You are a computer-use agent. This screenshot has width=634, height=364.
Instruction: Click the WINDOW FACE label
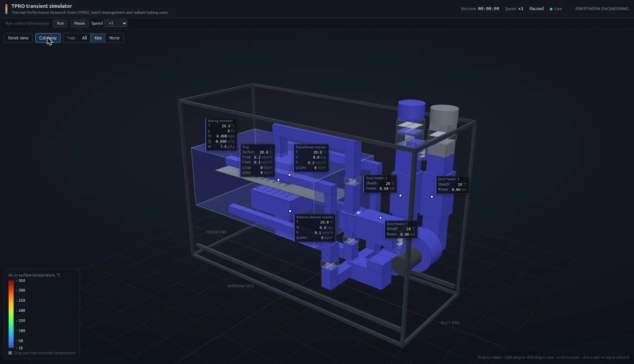[x=241, y=286]
